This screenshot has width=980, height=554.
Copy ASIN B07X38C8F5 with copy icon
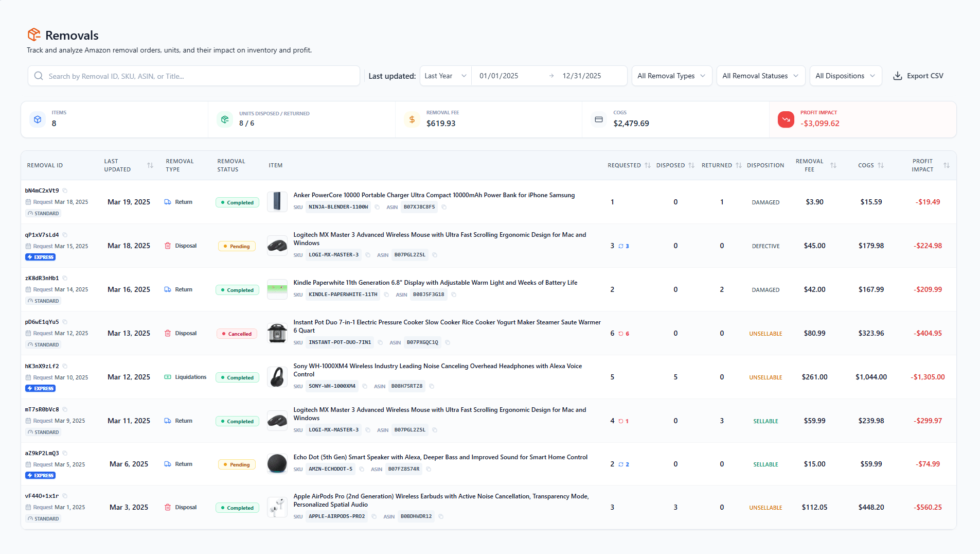(444, 207)
